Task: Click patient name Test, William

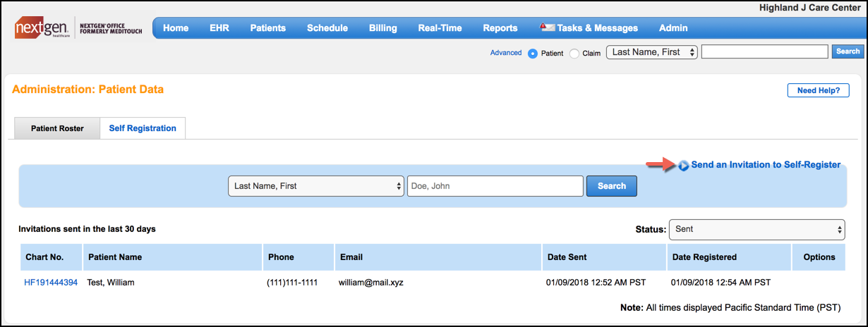Action: pos(111,283)
